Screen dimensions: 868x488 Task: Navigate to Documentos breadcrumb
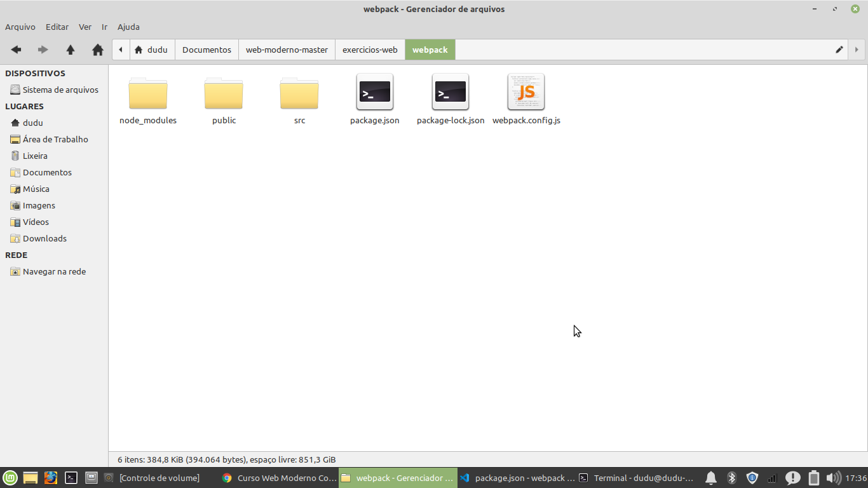[x=207, y=50]
